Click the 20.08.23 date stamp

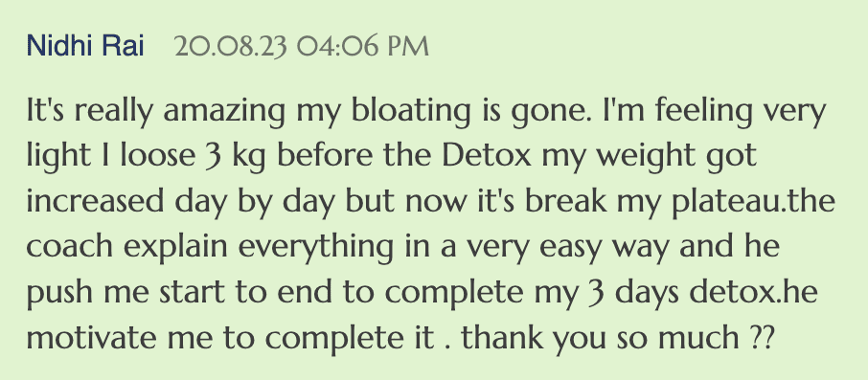click(x=231, y=47)
